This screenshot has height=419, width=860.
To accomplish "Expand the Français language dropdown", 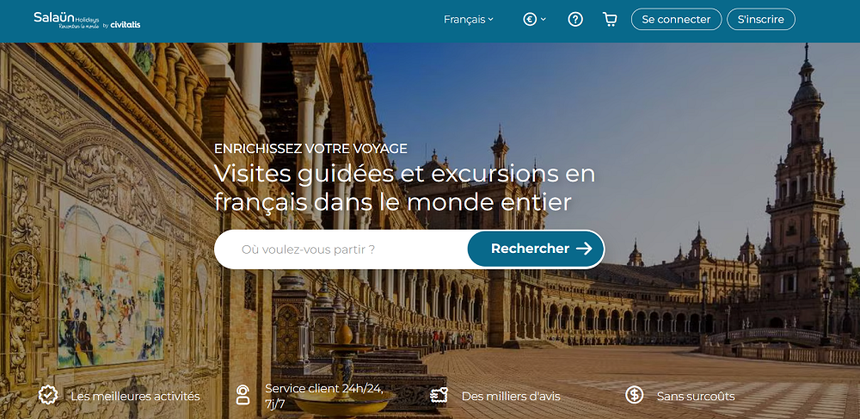I will (x=468, y=20).
